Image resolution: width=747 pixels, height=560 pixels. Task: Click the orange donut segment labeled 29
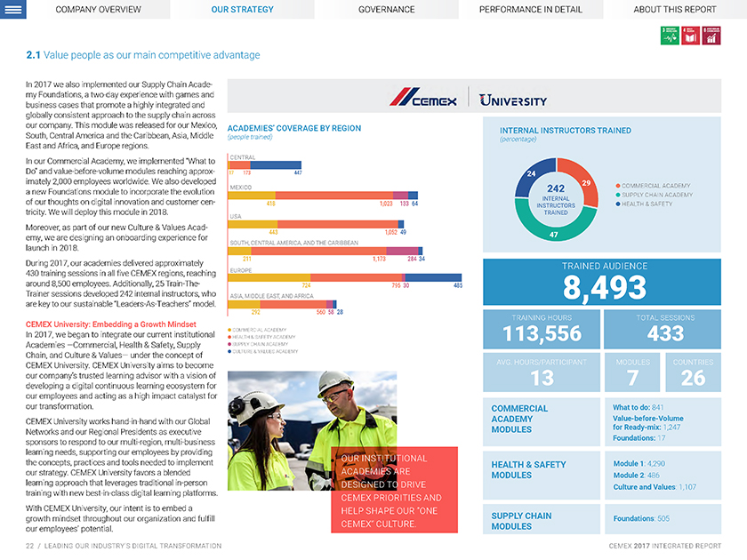coord(584,181)
